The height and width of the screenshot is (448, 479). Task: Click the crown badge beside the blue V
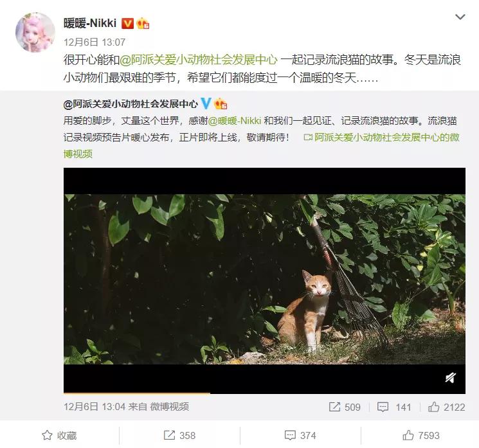coord(221,104)
